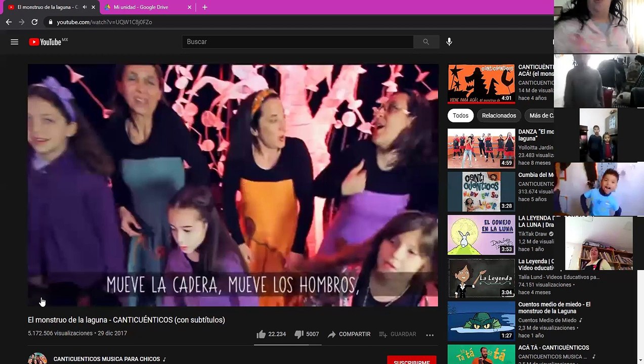The image size is (644, 364).
Task: Mute the YouTube tab audio icon
Action: 84,7
